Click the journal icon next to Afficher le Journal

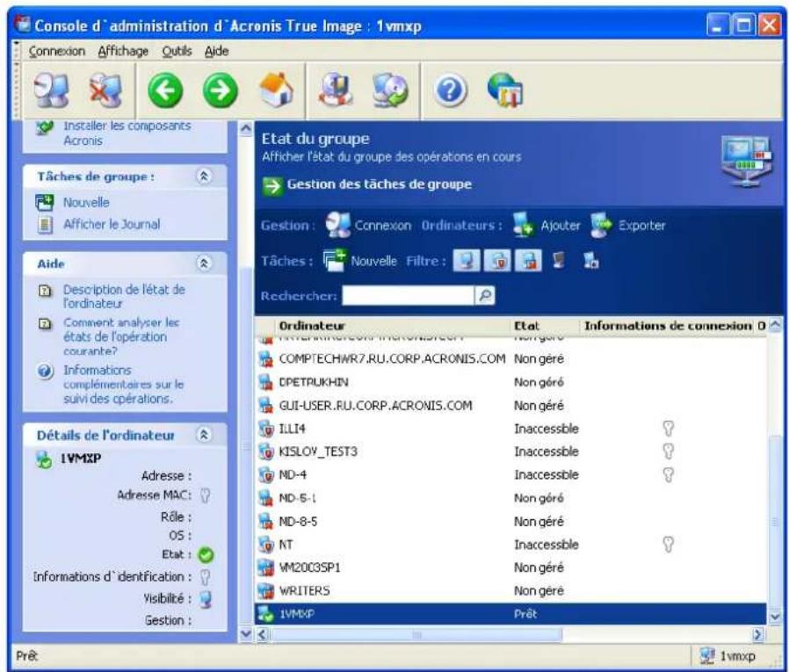[45, 224]
